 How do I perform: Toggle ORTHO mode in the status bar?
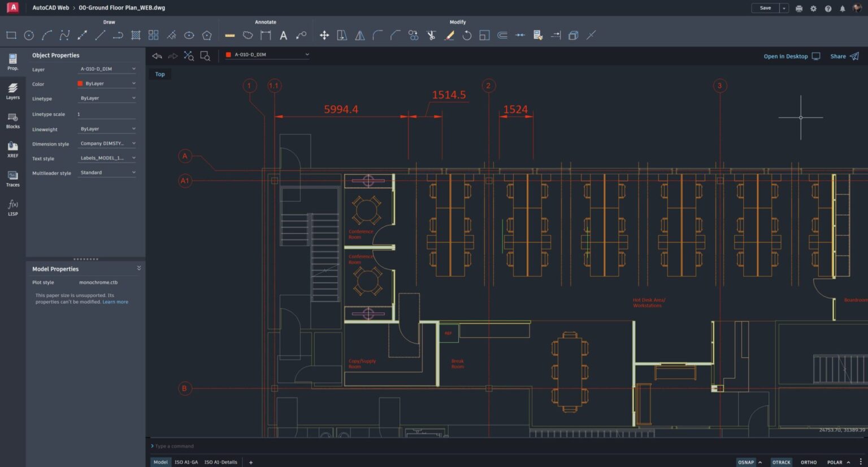pos(808,462)
